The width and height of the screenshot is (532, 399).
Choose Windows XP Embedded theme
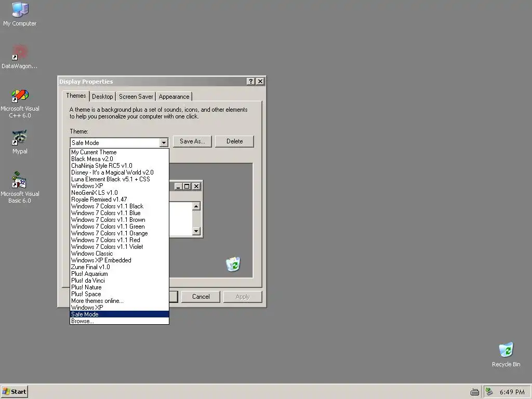[x=119, y=261]
